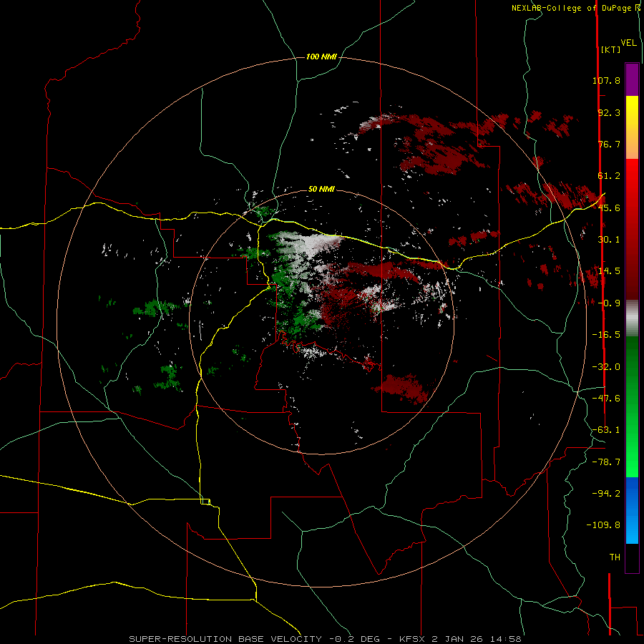644x644 pixels.
Task: Click the 2 JAN 26 date text
Action: pyautogui.click(x=459, y=639)
